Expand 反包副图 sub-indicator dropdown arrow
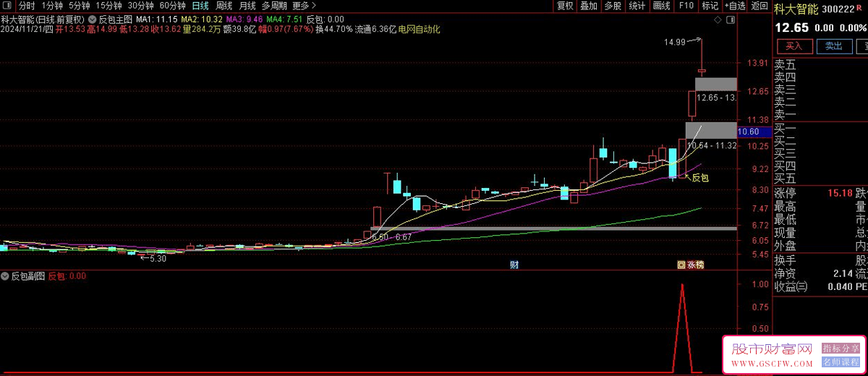Viewport: 868px width, 376px height. 6,276
